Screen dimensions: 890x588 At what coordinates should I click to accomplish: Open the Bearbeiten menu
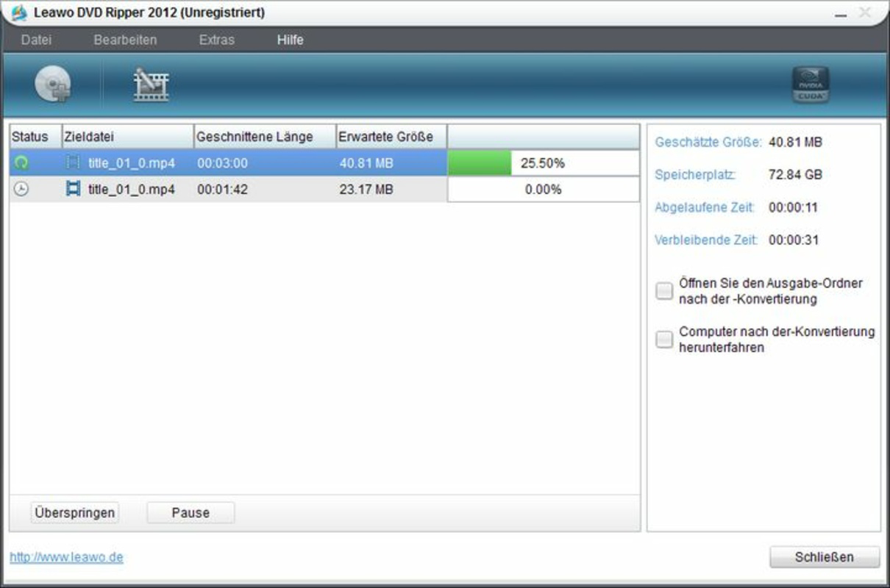(127, 40)
